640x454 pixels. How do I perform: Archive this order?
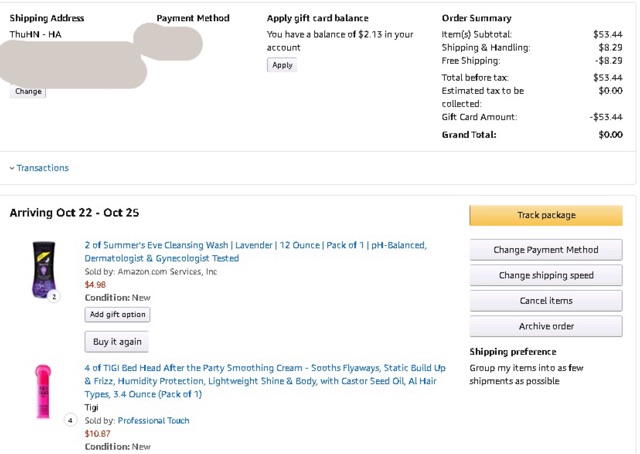point(546,326)
